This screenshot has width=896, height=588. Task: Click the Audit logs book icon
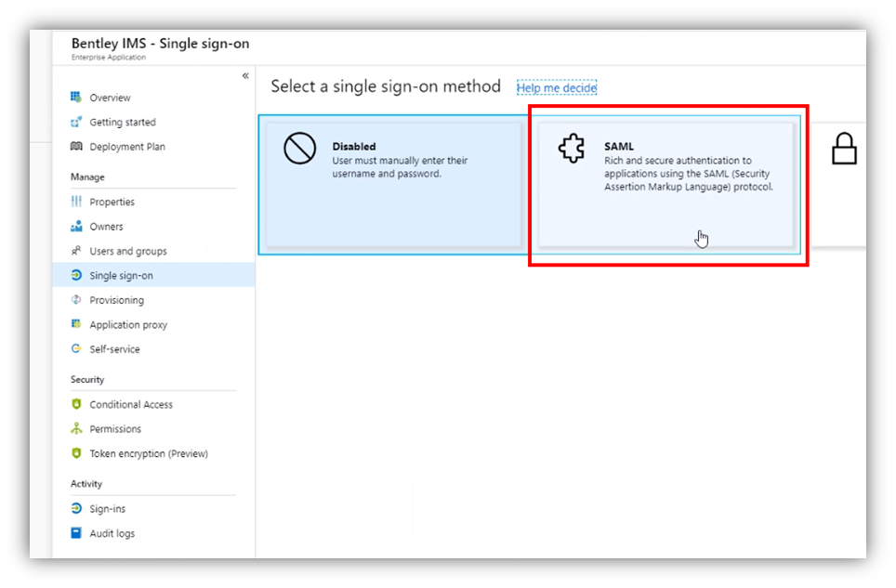click(x=76, y=532)
